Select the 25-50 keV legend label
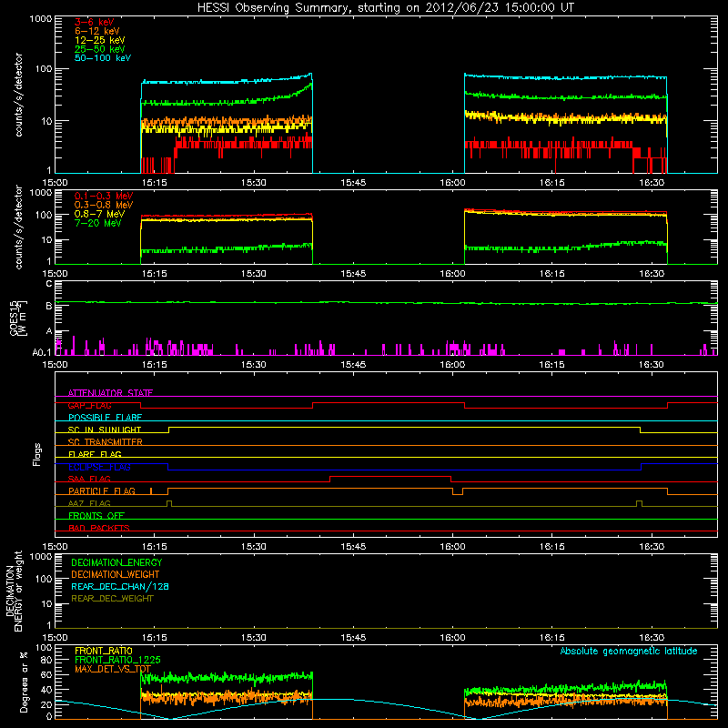 pos(99,49)
